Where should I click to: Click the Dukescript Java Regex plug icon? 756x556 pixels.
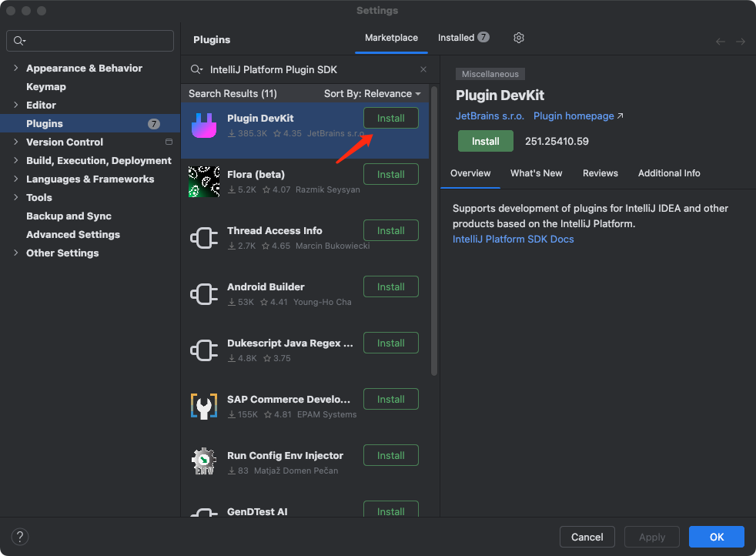pyautogui.click(x=204, y=350)
